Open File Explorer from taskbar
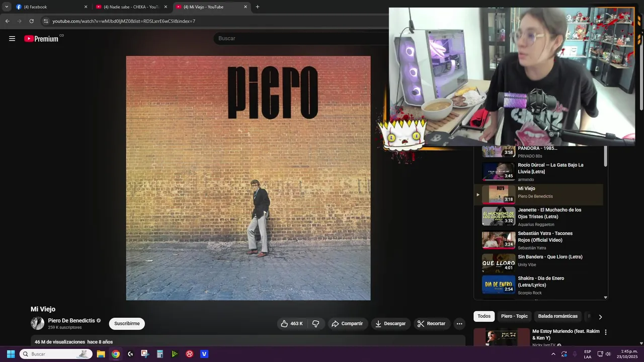Viewport: 644px width, 362px height. (x=101, y=354)
